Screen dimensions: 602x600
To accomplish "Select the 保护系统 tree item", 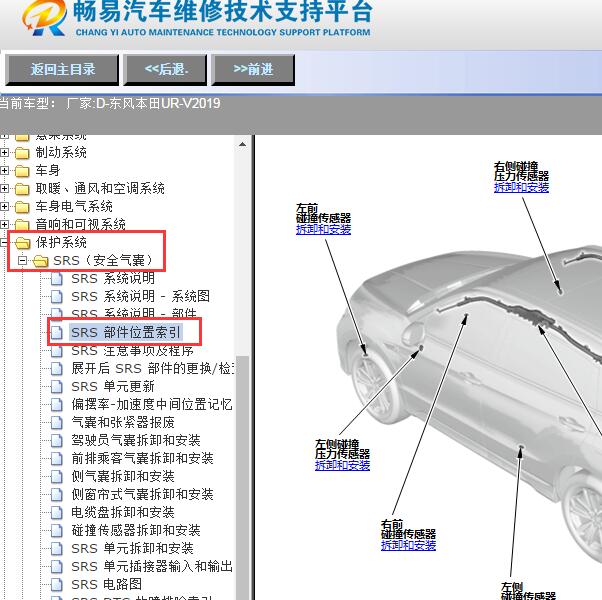I will 61,242.
